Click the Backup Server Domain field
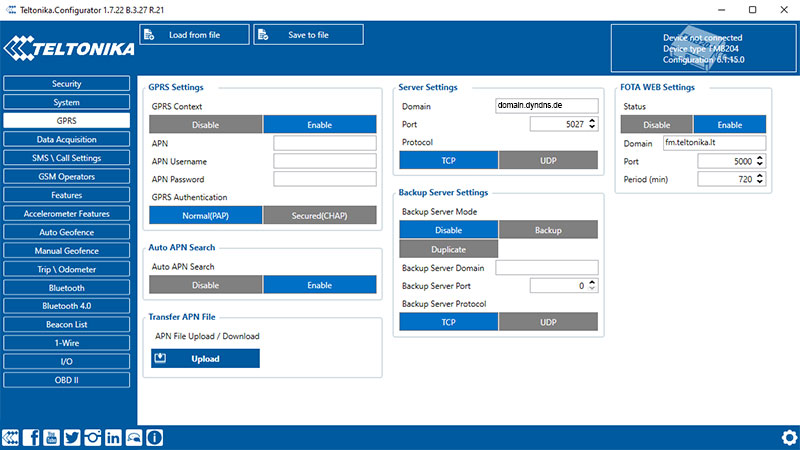 click(x=546, y=268)
